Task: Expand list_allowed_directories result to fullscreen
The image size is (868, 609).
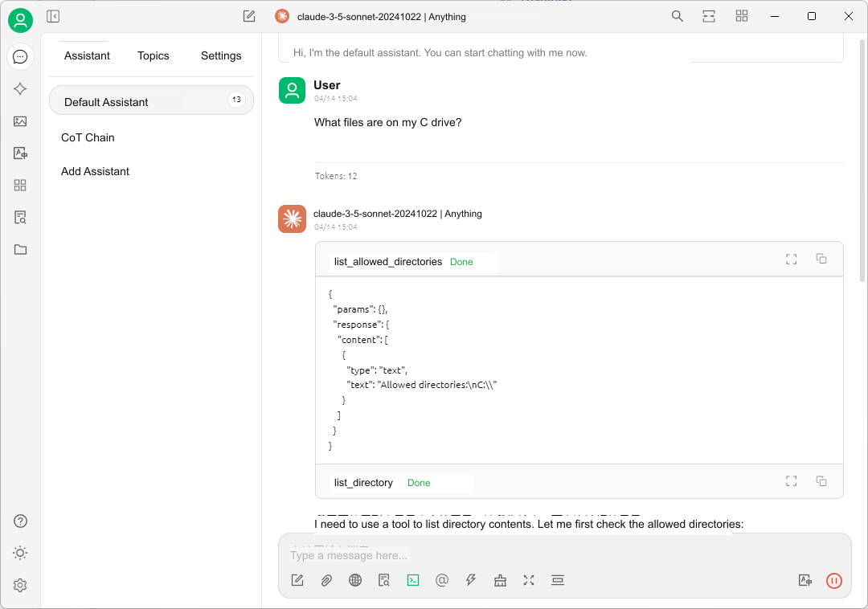Action: click(792, 259)
